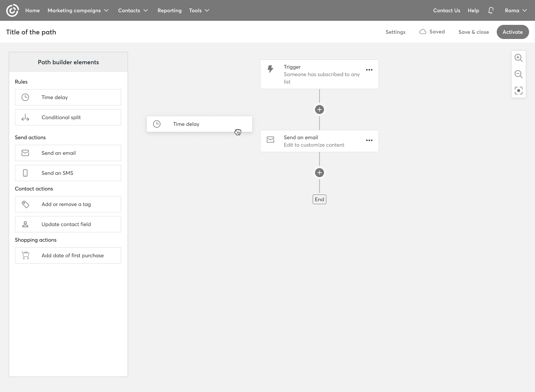Click the fit-to-screen canvas icon

518,91
